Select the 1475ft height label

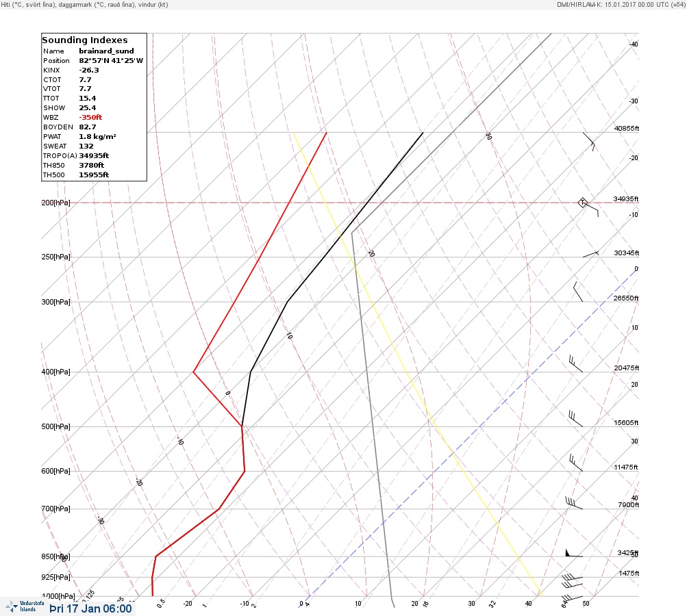[x=629, y=573]
